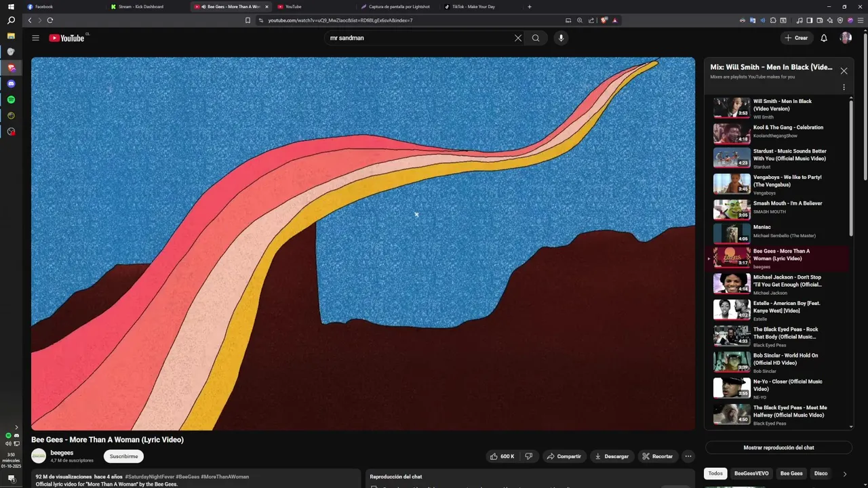Like the video with 600 K thumbs-up

pos(502,456)
